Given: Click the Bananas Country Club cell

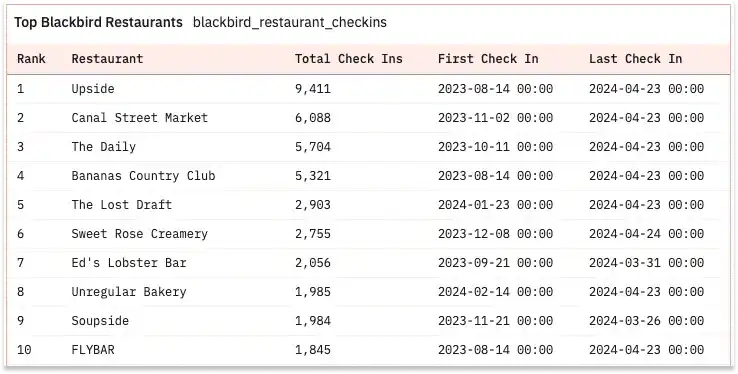Looking at the screenshot, I should (x=143, y=176).
